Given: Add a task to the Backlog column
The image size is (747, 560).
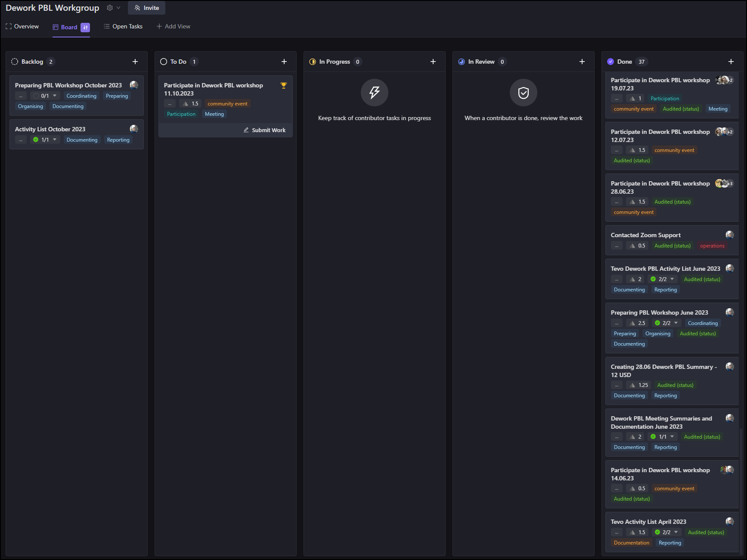Looking at the screenshot, I should tap(135, 62).
